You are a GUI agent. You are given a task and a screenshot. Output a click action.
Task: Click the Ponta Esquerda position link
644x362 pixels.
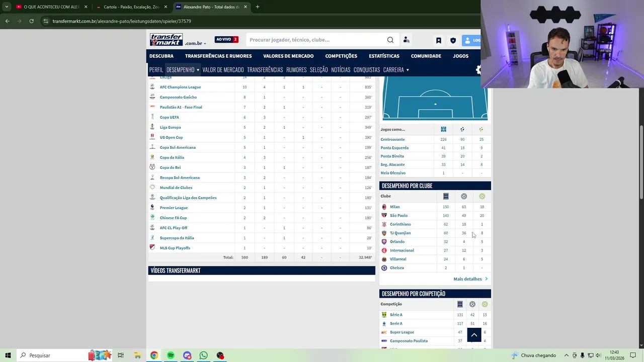pos(394,148)
